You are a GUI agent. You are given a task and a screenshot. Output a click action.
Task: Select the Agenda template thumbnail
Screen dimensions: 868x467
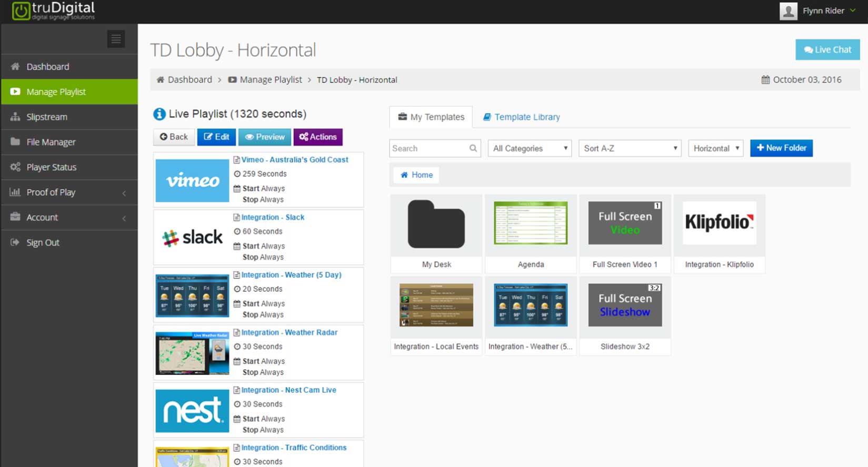tap(531, 223)
